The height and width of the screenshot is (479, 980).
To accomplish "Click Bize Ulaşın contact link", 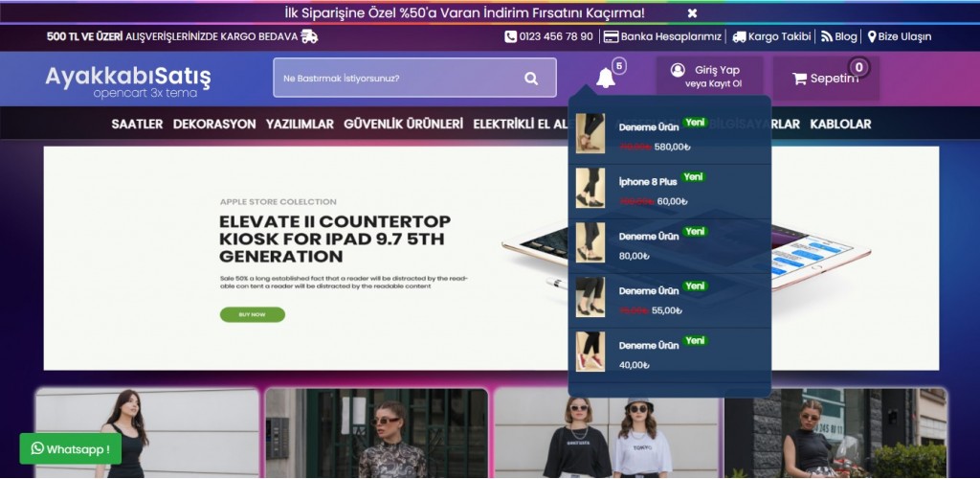I will pyautogui.click(x=899, y=36).
